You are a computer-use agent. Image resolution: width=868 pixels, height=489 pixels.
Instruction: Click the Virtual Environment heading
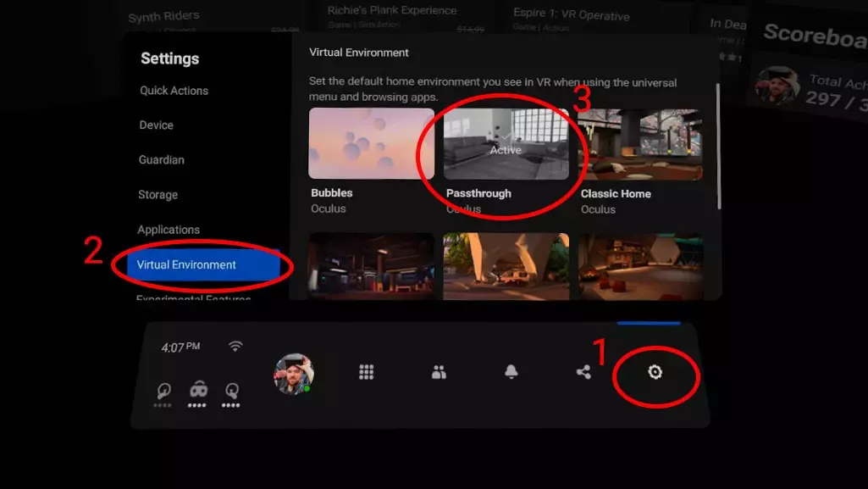[359, 53]
